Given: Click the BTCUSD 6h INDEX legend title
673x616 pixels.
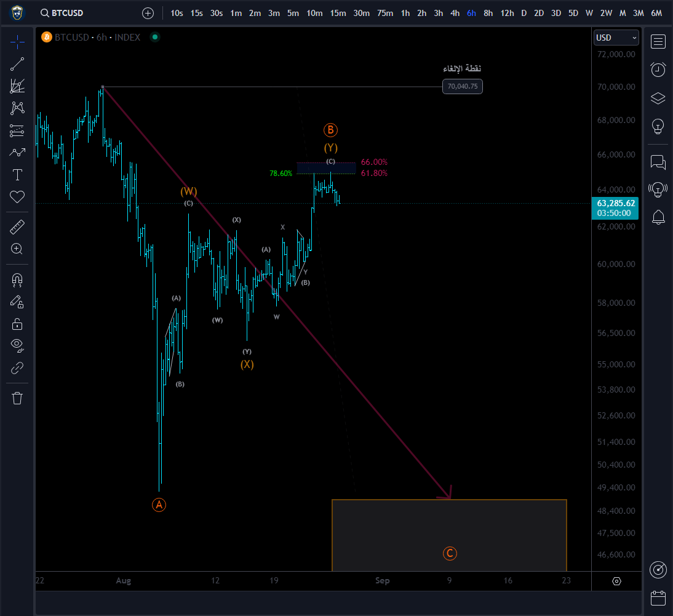Looking at the screenshot, I should point(97,38).
